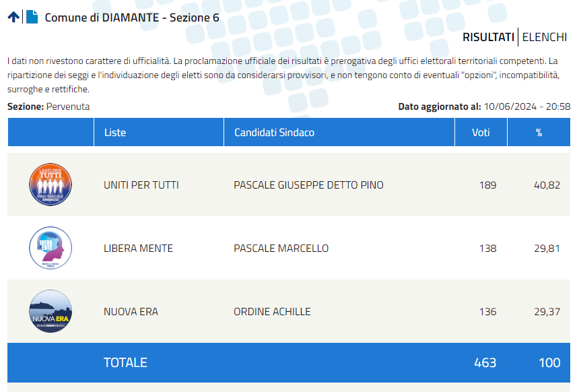Select the LIBERA MENTE list name

[138, 249]
